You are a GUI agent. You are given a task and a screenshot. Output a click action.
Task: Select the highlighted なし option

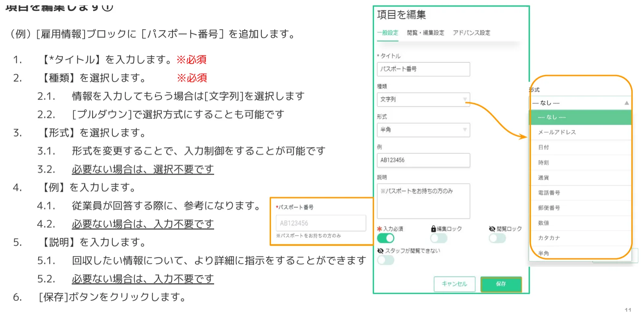pyautogui.click(x=580, y=117)
